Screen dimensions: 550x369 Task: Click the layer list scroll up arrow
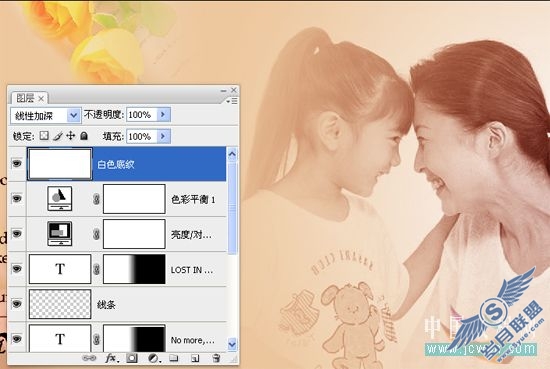232,154
